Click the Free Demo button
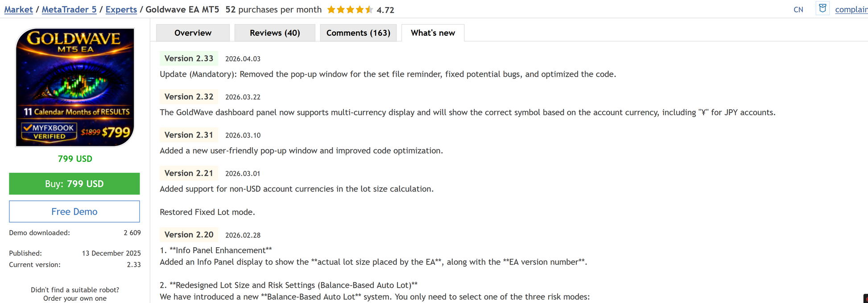Viewport: 868px width, 303px height. pos(74,212)
